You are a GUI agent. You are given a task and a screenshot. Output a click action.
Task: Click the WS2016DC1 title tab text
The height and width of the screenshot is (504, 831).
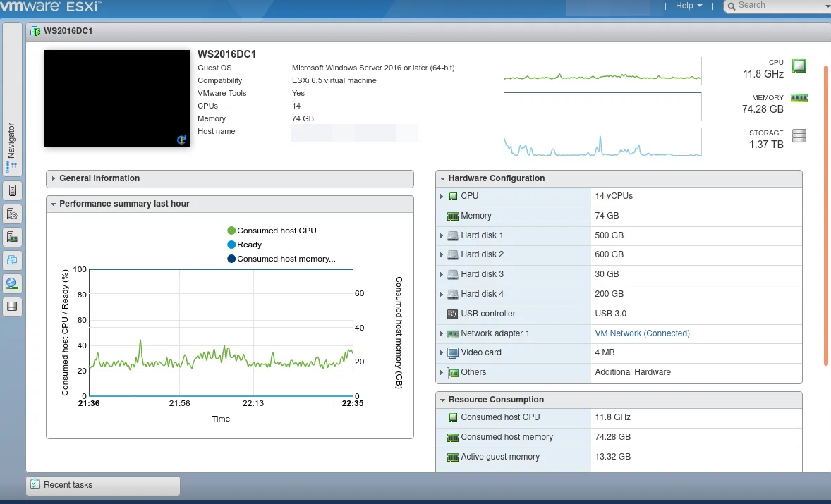68,31
